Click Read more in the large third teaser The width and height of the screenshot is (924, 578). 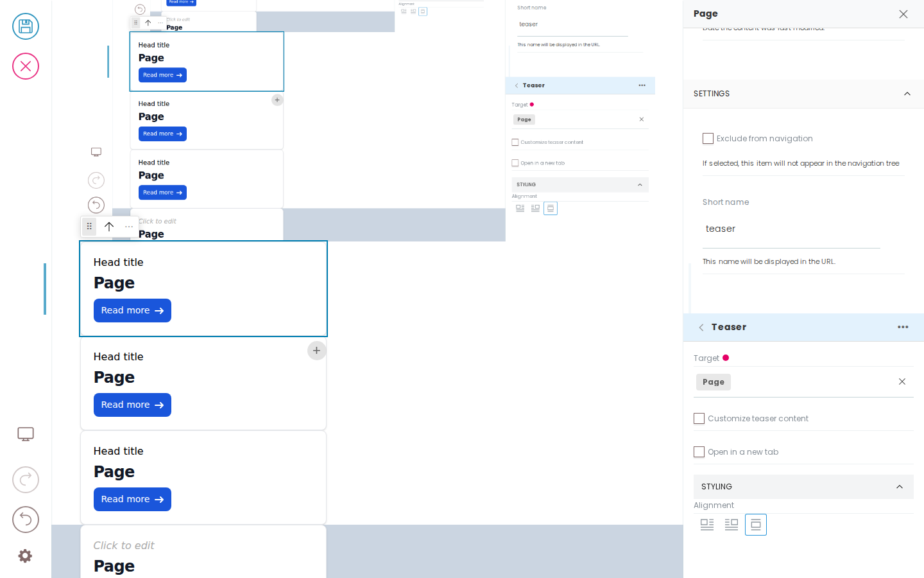click(x=132, y=500)
